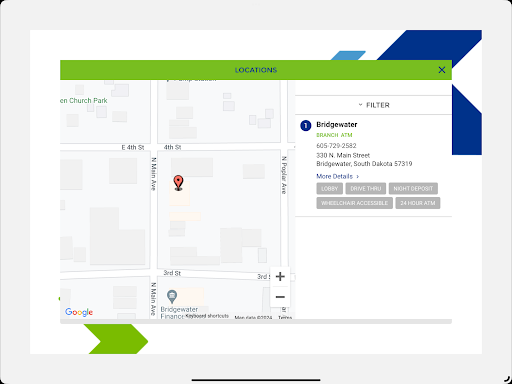Open the Google logo link on map
The height and width of the screenshot is (384, 512).
[79, 312]
